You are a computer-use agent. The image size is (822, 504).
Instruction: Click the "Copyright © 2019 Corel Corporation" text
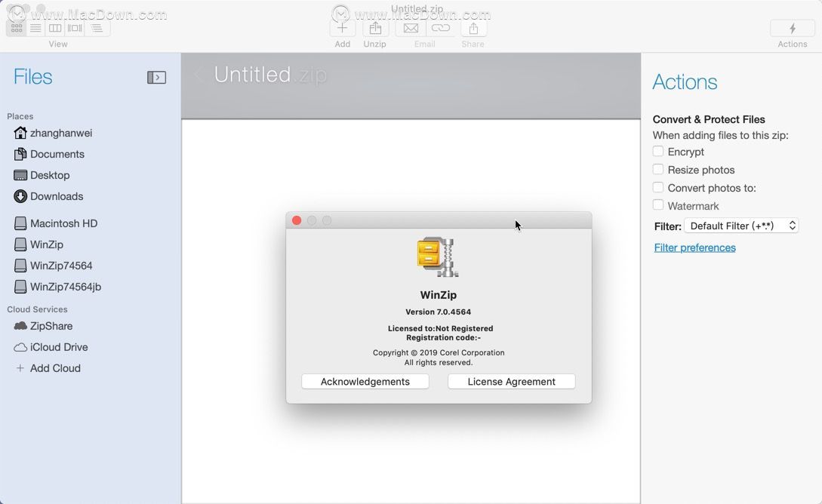[439, 352]
